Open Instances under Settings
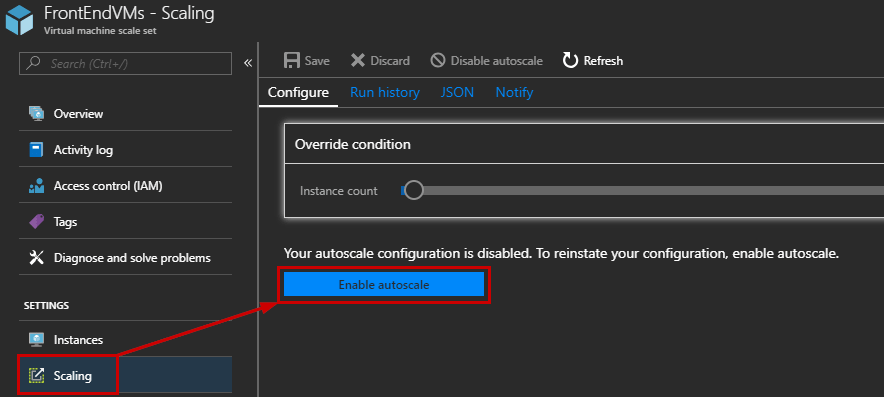Screen dimensions: 884x397 [125, 340]
